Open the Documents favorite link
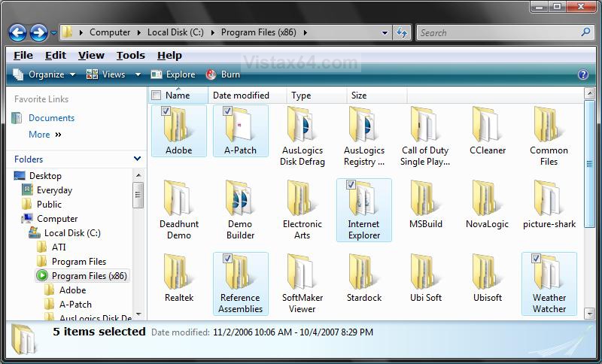The width and height of the screenshot is (602, 364). (51, 118)
